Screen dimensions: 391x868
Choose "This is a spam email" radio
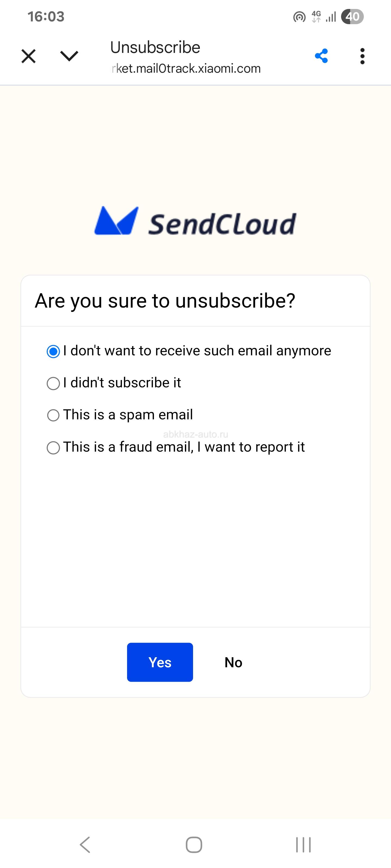pyautogui.click(x=53, y=416)
